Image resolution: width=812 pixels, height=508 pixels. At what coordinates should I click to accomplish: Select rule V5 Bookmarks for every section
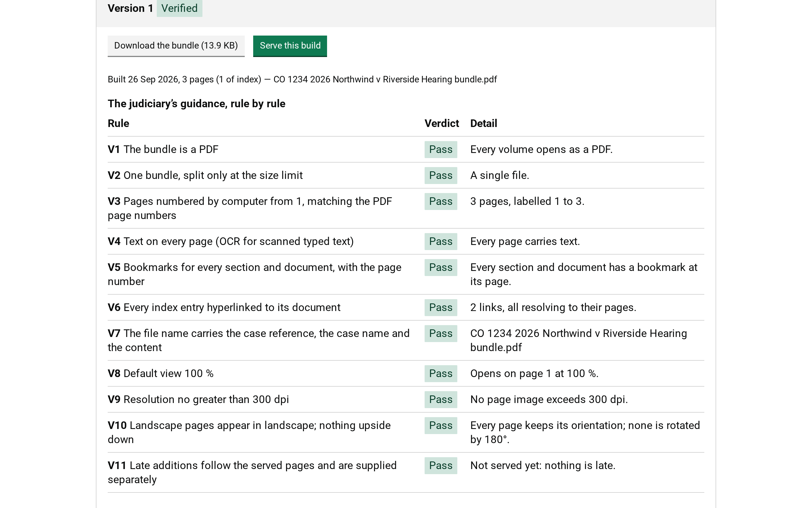[x=254, y=274]
